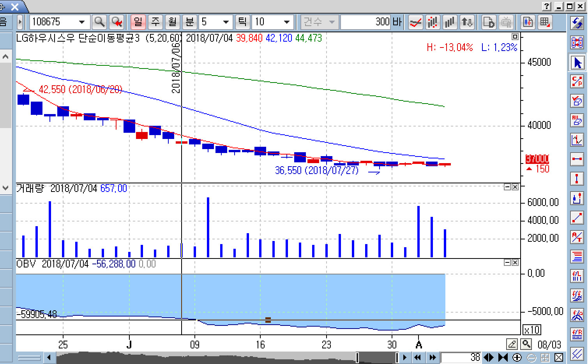The height and width of the screenshot is (364, 588).
Task: Open the stock code 108675 dropdown
Action: (x=82, y=22)
